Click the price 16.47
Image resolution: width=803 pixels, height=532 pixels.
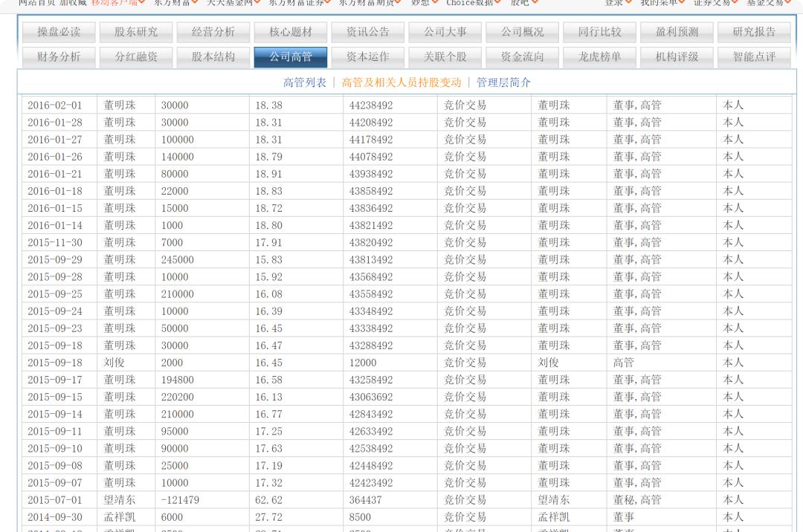coord(269,346)
